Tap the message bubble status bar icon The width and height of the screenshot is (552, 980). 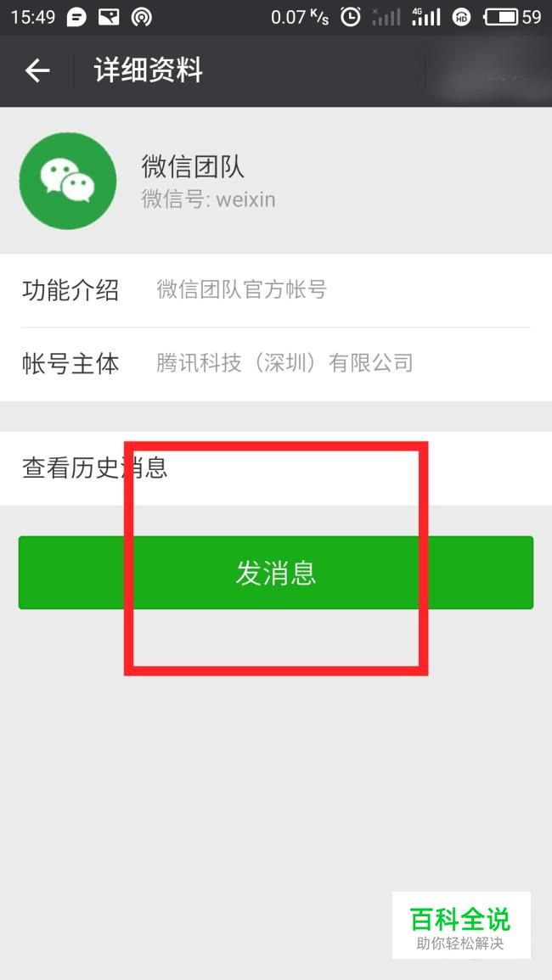[x=76, y=17]
